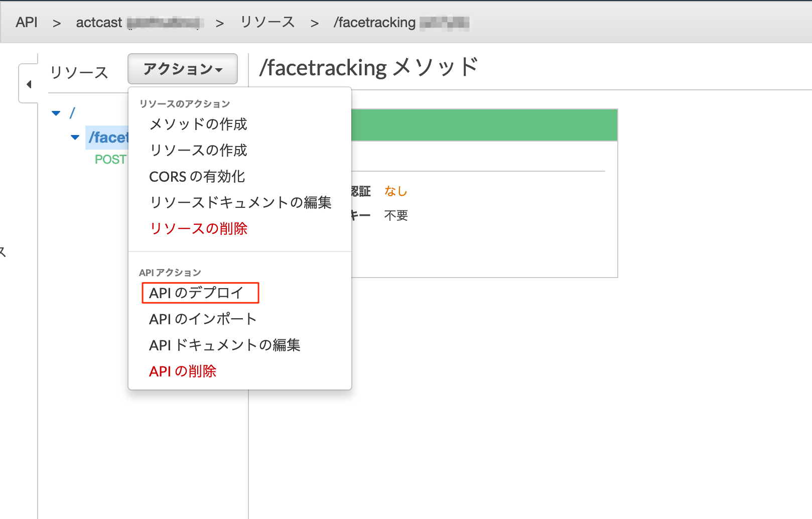Choose API のインポート option

[x=203, y=319]
